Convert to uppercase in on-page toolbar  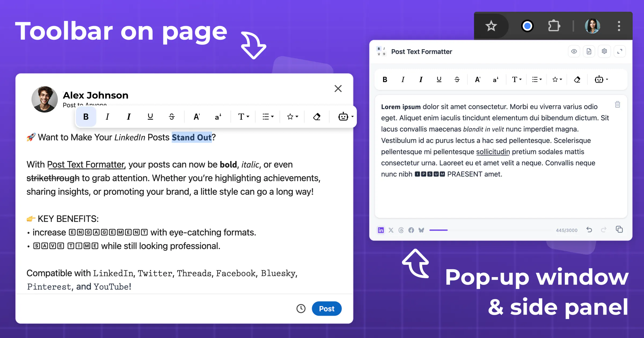tap(197, 117)
